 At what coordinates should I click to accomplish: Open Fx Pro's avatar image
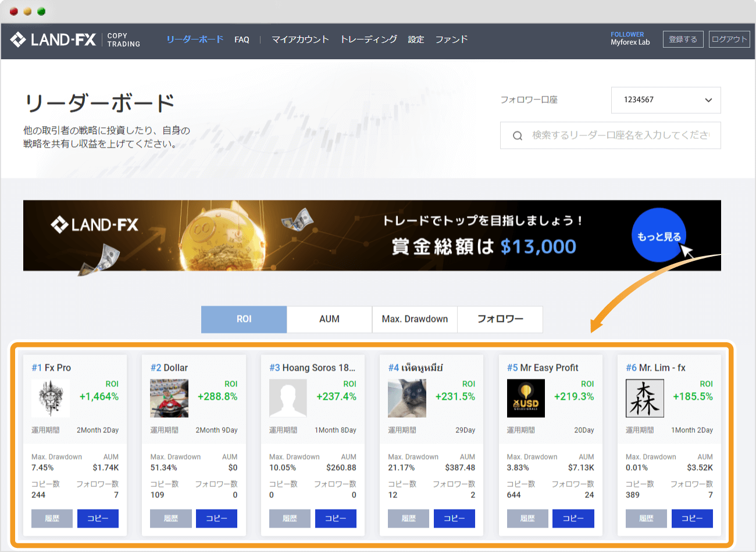51,398
